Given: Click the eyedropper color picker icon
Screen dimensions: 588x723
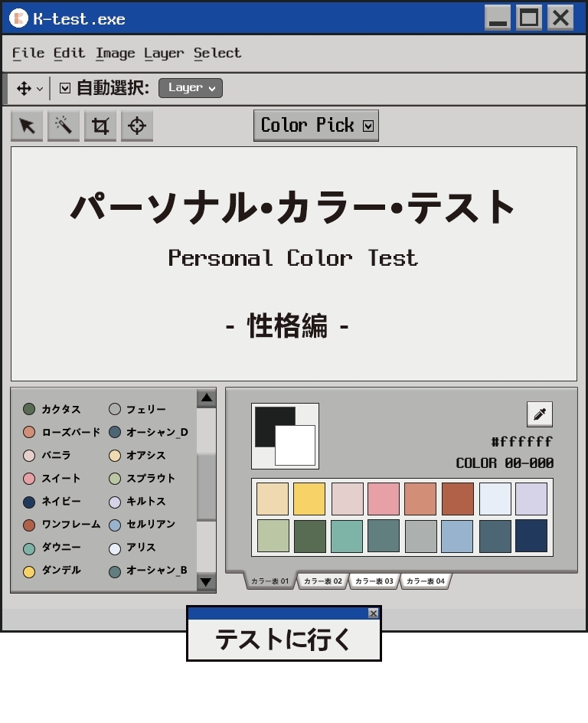Looking at the screenshot, I should (x=540, y=414).
